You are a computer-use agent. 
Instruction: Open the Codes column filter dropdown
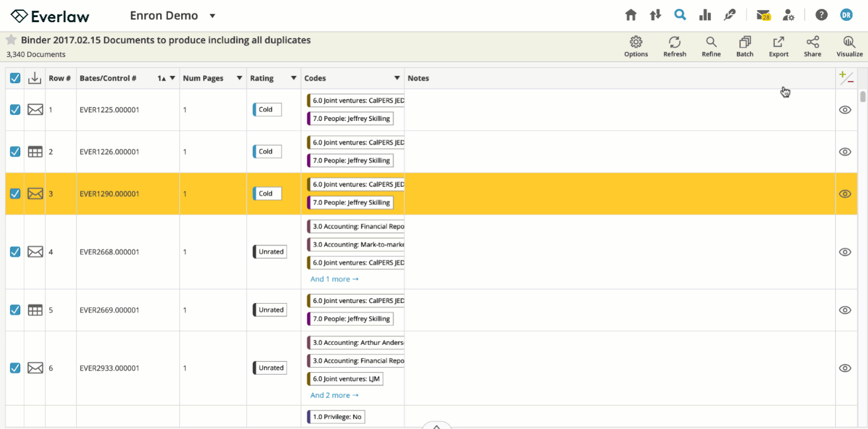(x=397, y=78)
